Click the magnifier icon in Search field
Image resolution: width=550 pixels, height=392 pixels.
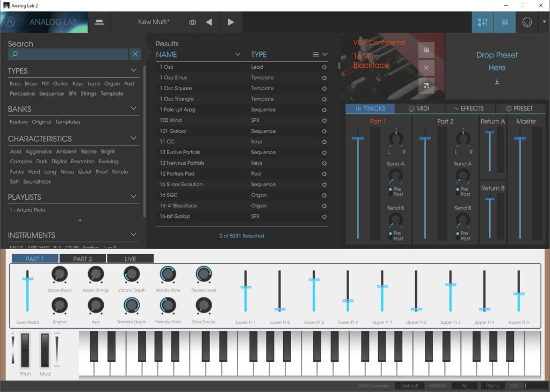[x=15, y=54]
